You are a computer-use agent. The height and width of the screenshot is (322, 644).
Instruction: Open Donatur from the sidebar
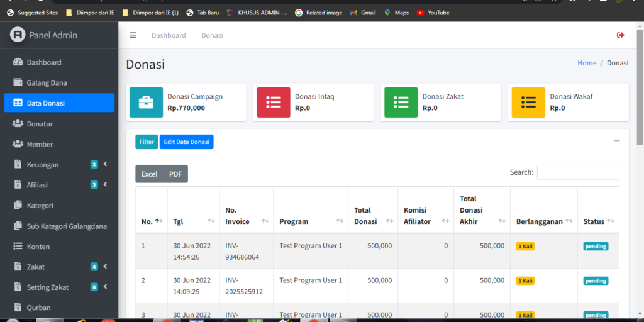(x=40, y=124)
